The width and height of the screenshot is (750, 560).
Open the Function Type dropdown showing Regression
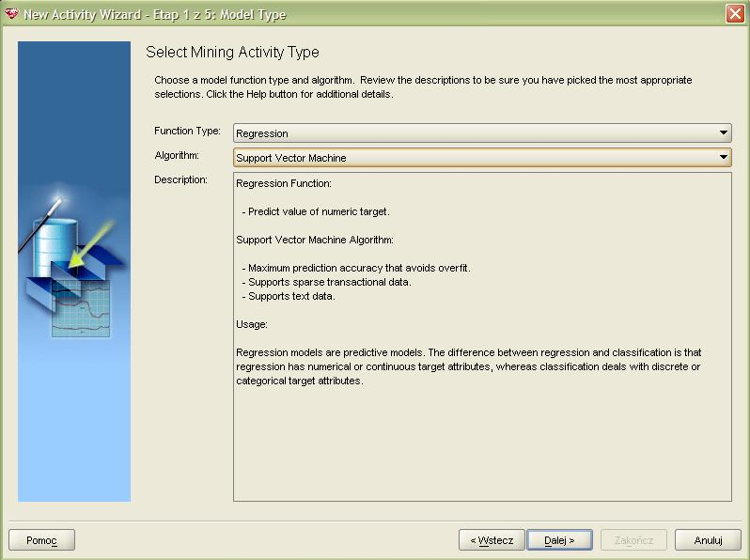tap(482, 132)
